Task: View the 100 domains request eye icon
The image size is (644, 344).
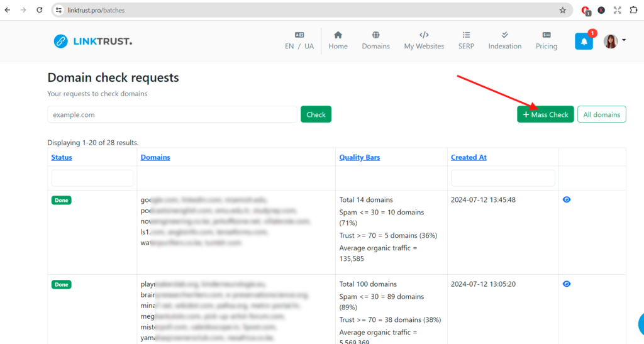Action: [567, 284]
